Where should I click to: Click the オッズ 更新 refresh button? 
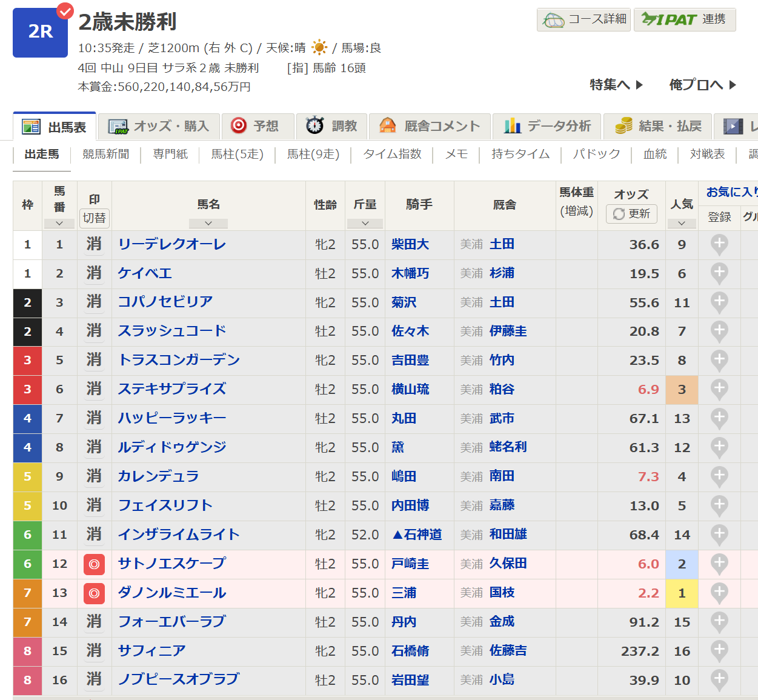[631, 214]
